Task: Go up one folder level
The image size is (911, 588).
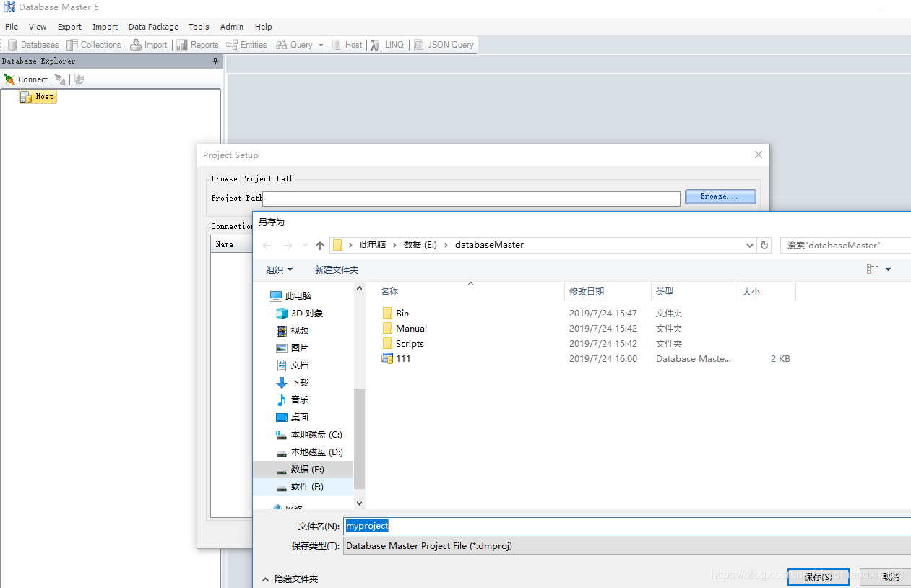Action: 320,246
